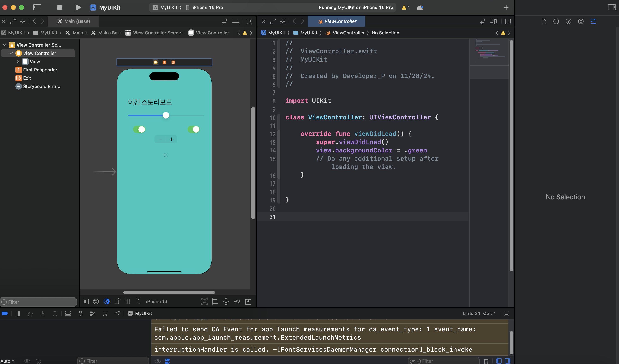Open the Debug Memory Graph icon
This screenshot has width=619, height=364.
click(x=92, y=313)
